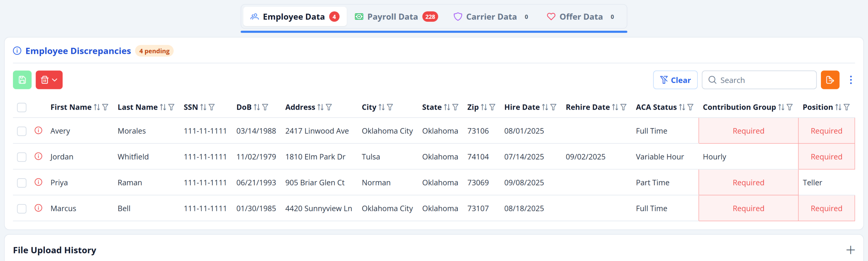Switch to the Carrier Data tab

coord(491,17)
